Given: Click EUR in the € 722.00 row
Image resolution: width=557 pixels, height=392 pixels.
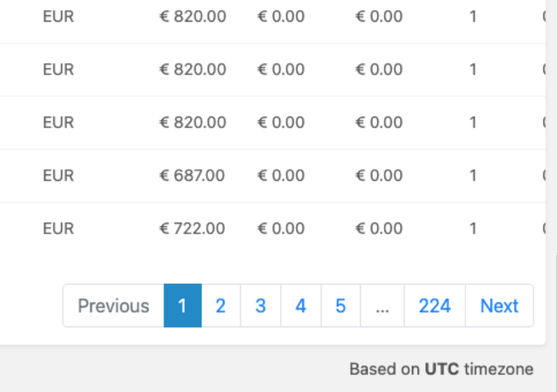Looking at the screenshot, I should point(58,228).
